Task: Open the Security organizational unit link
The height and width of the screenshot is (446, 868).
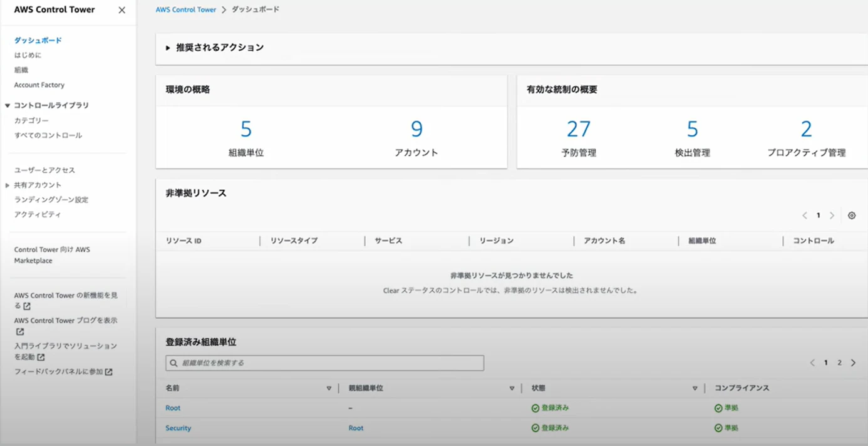Action: (x=178, y=428)
